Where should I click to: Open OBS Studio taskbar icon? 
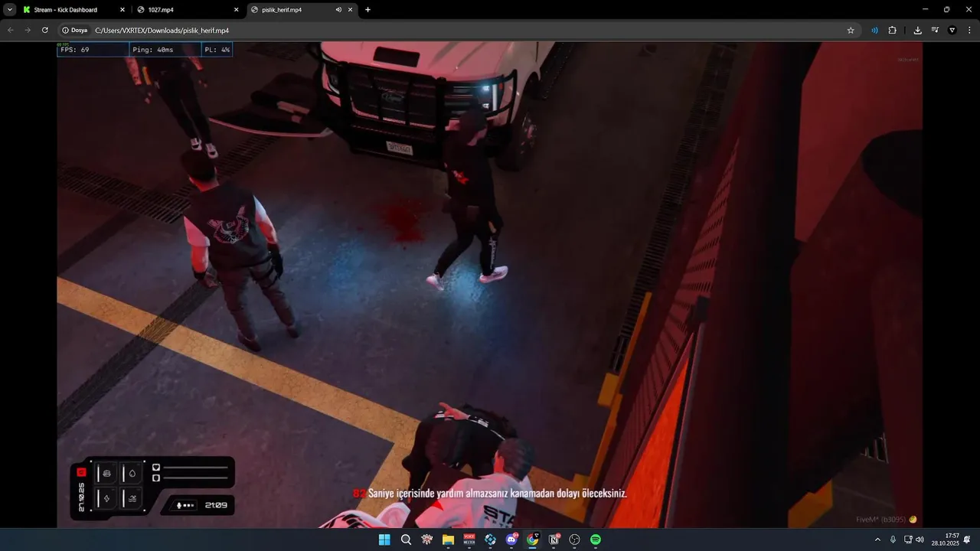coord(574,540)
